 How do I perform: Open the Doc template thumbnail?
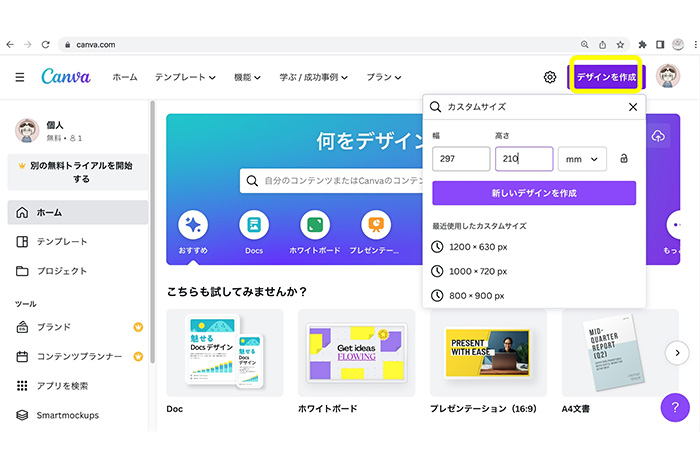point(225,353)
